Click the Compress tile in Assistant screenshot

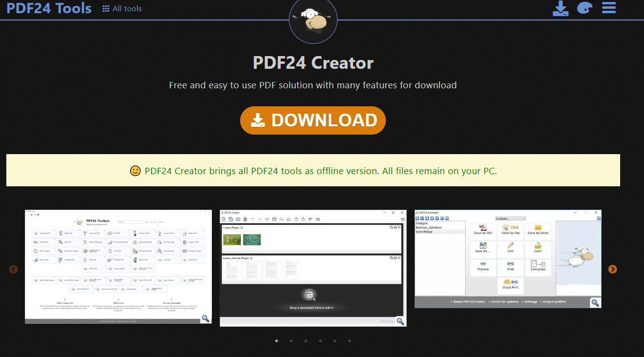[538, 268]
